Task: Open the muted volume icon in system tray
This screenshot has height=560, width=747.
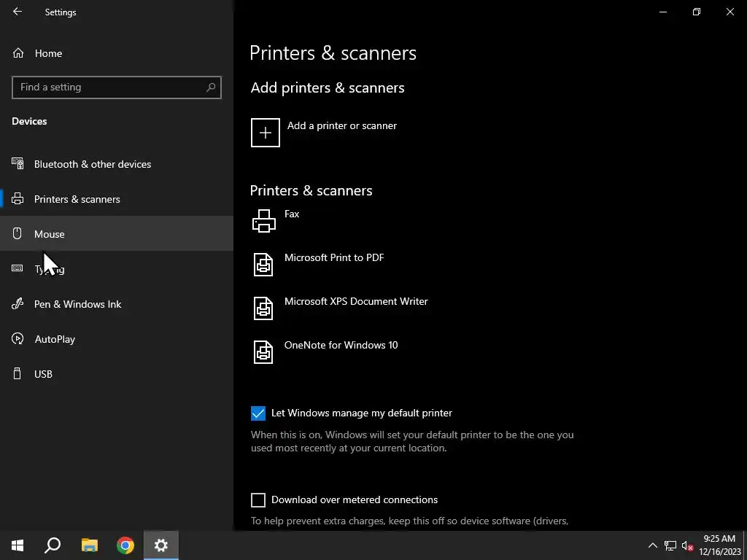Action: (x=687, y=545)
